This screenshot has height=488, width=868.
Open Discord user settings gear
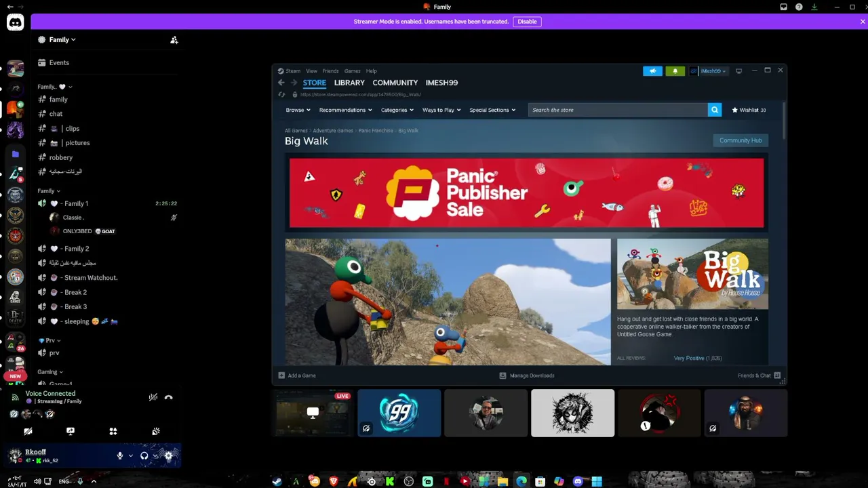(169, 455)
